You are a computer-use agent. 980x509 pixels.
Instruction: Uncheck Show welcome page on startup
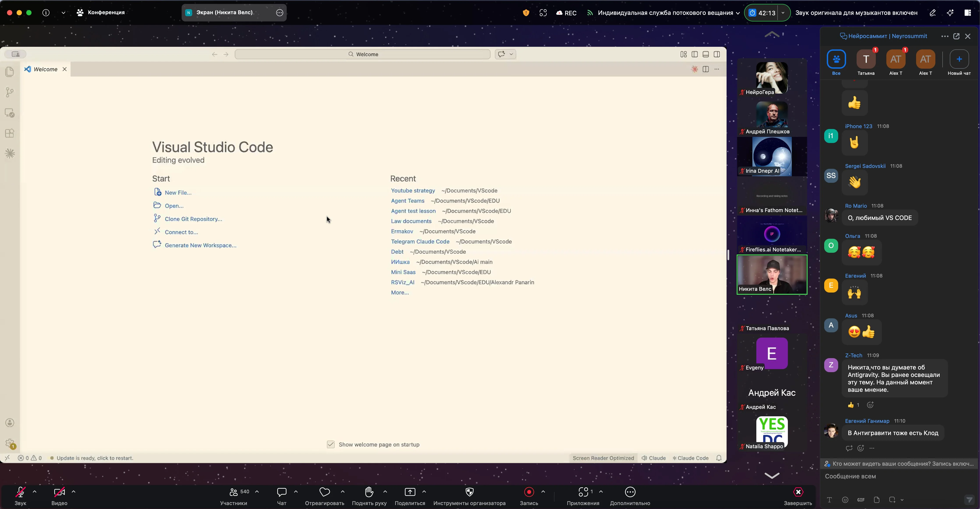pyautogui.click(x=331, y=444)
